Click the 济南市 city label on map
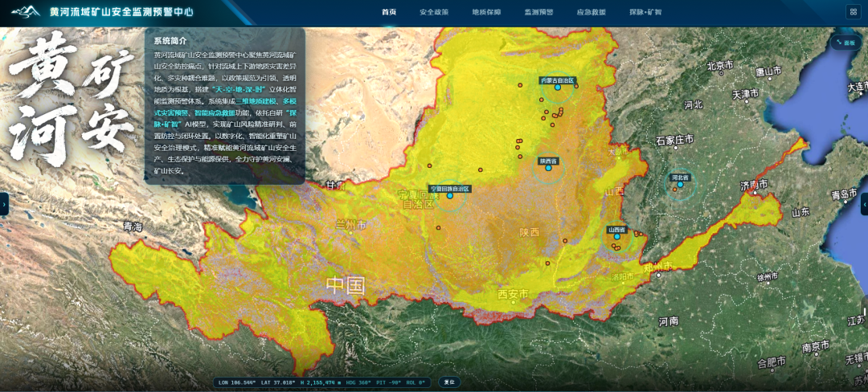The width and height of the screenshot is (868, 392). 754,185
